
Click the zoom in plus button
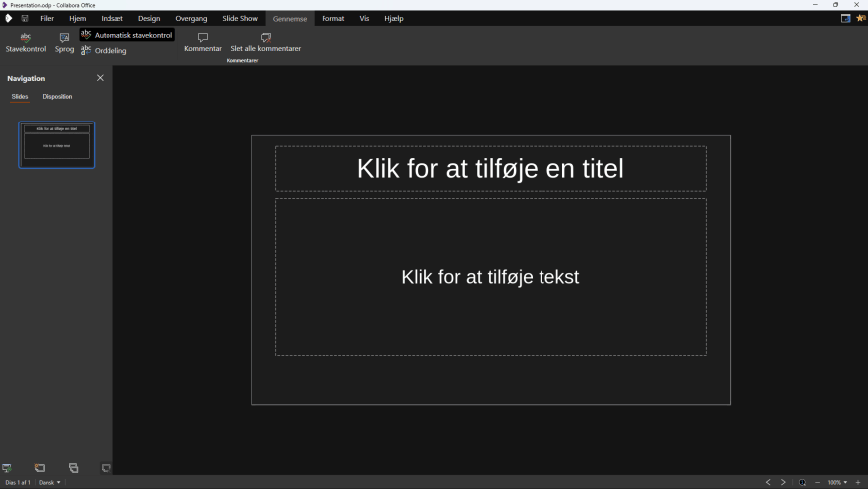pyautogui.click(x=858, y=482)
